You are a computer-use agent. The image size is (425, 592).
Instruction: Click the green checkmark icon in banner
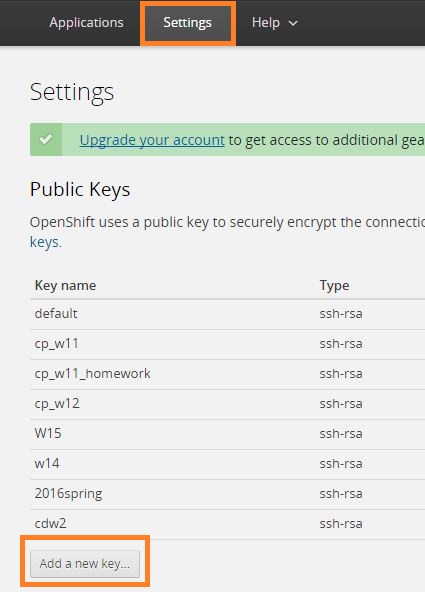tap(46, 139)
